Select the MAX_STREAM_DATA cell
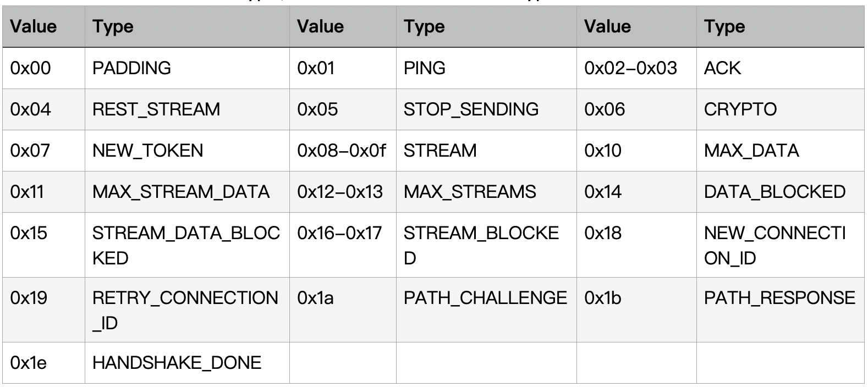868x387 pixels. (x=187, y=192)
